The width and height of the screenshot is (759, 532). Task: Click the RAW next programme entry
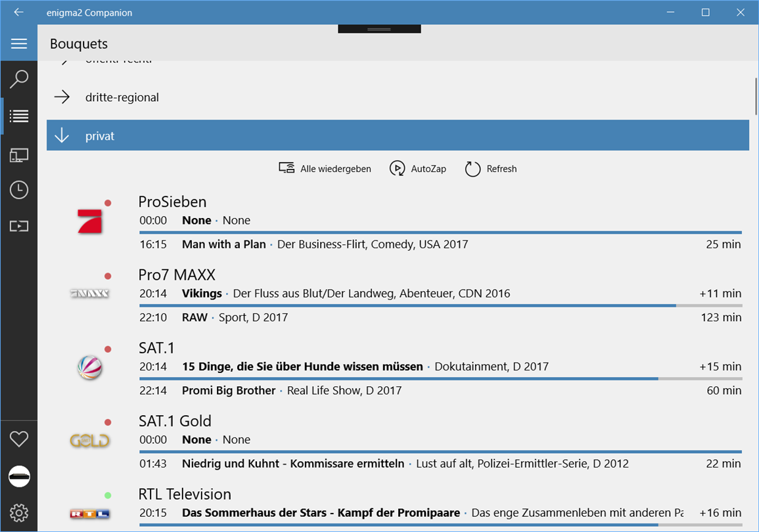pyautogui.click(x=440, y=317)
